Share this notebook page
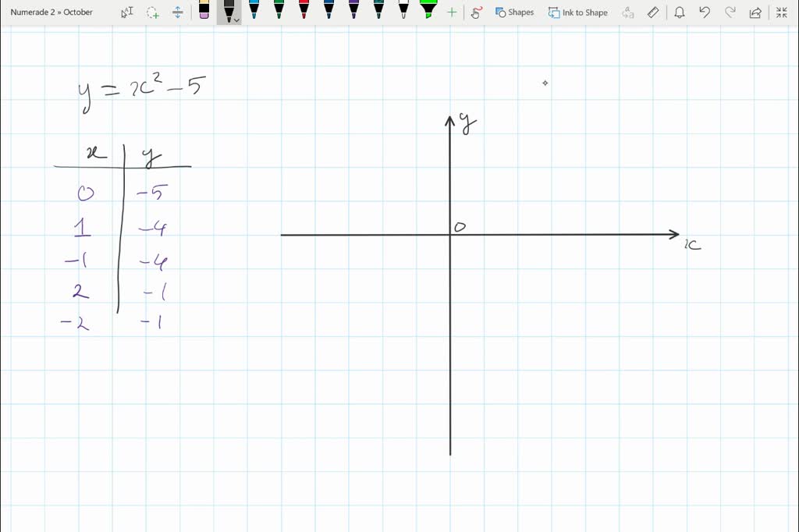Image resolution: width=799 pixels, height=532 pixels. point(755,12)
